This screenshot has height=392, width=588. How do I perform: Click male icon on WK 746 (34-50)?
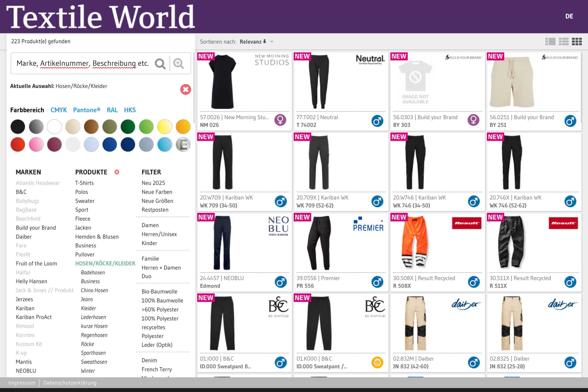click(474, 202)
